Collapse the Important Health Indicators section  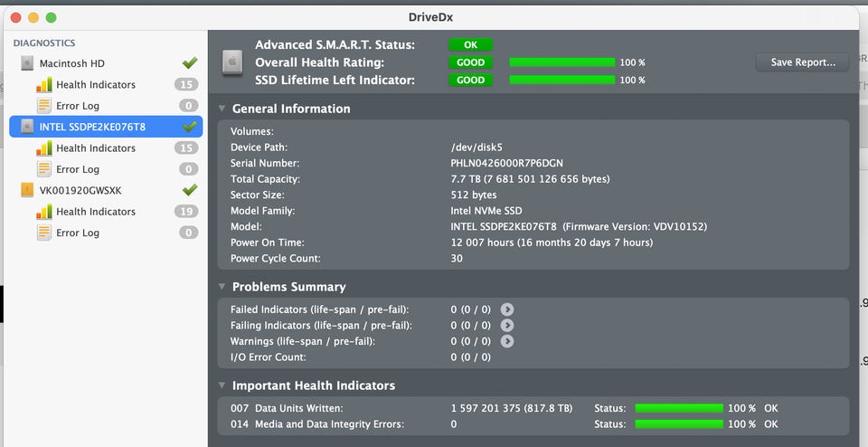point(222,385)
